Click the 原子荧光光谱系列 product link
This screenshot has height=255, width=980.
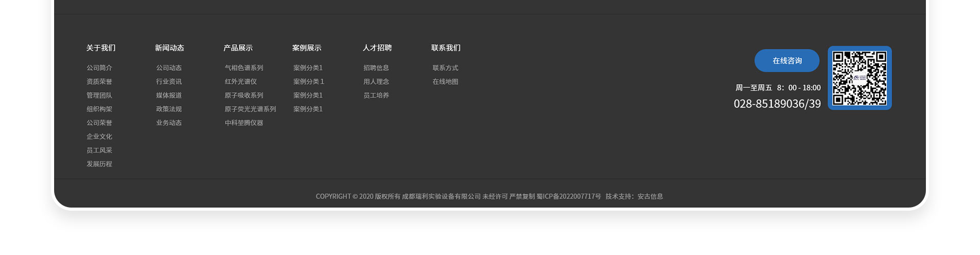tap(250, 109)
